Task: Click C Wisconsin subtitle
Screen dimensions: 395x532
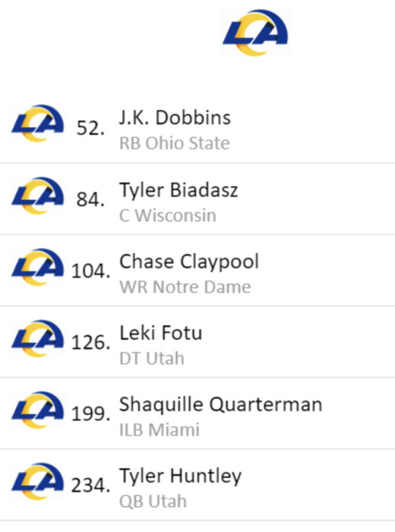Action: [168, 215]
